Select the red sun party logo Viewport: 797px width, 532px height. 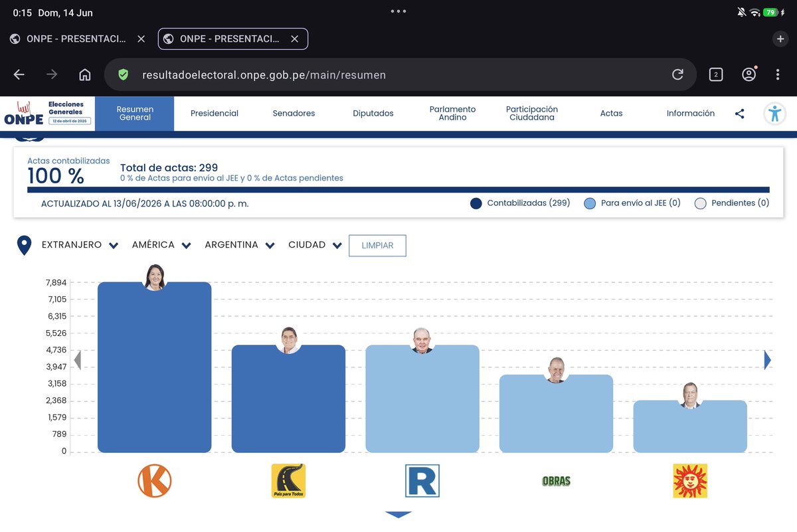pos(690,481)
